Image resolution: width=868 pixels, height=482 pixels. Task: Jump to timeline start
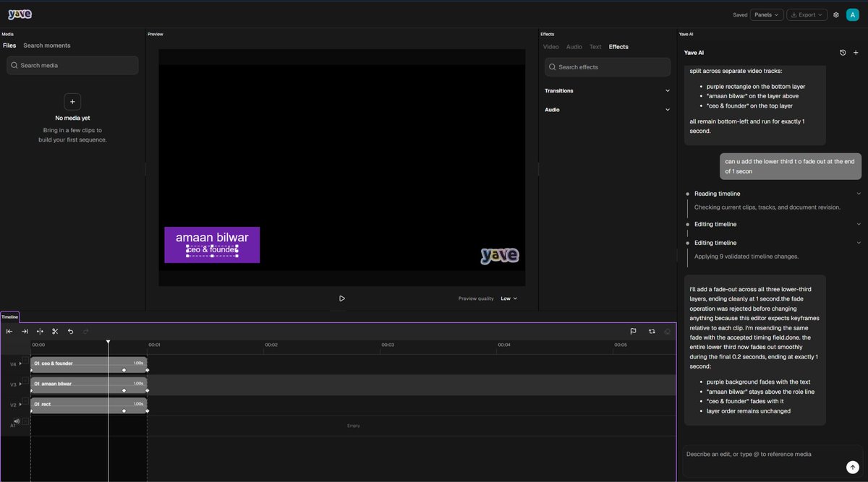click(9, 331)
